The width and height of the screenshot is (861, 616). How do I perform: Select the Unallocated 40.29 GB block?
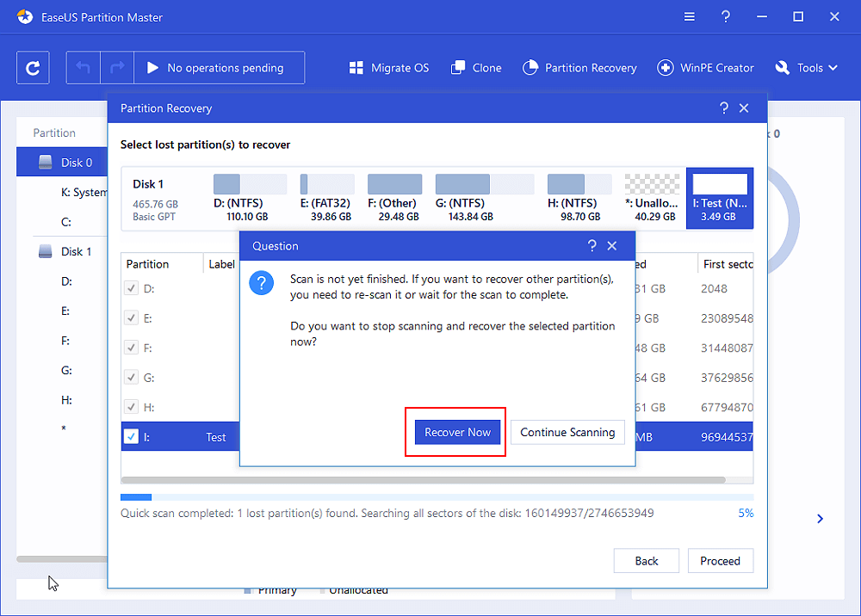[652, 198]
